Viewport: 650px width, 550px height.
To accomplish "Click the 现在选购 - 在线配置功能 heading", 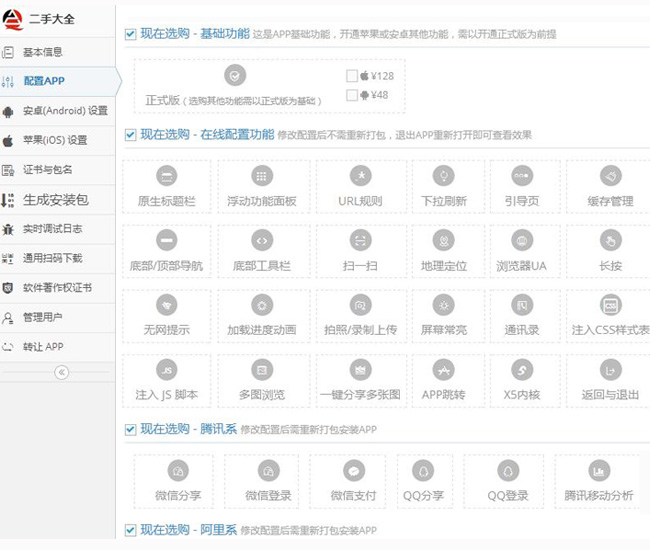I will 207,134.
